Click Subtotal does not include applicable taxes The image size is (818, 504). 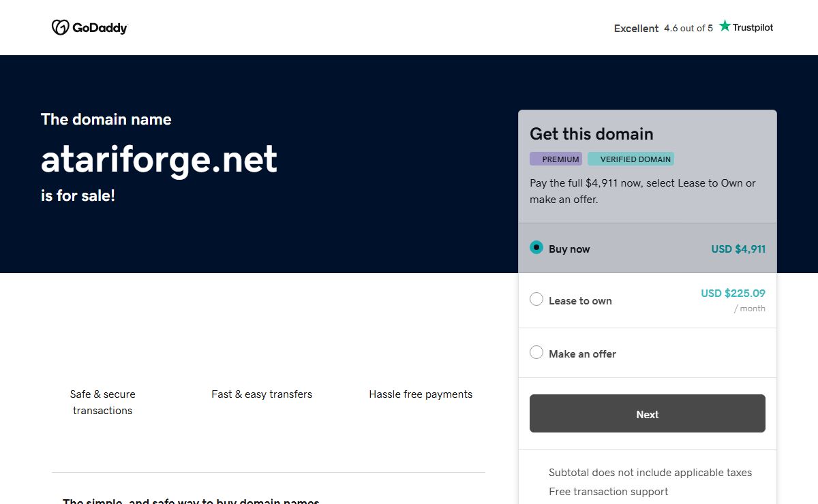click(x=650, y=472)
